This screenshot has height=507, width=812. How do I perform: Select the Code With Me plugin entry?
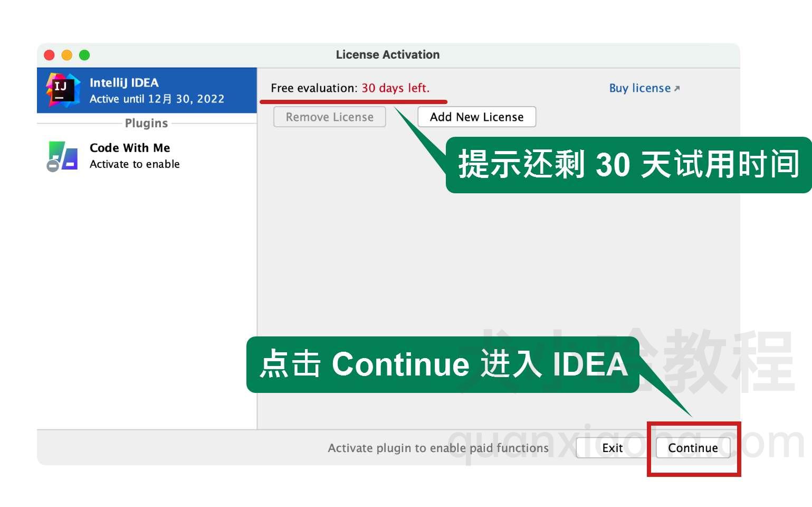point(147,156)
